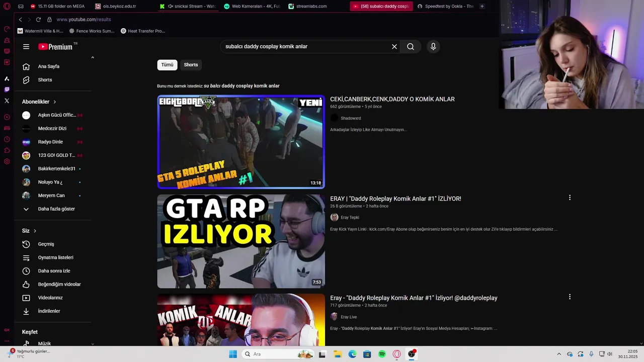Switch to the Speedtest by Ookla tab
The width and height of the screenshot is (644, 362).
445,7
